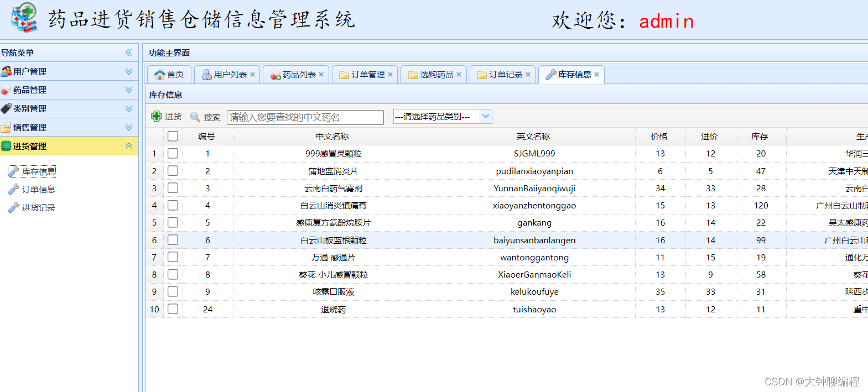
Task: Click the 销售管理 folder icon
Action: coord(6,127)
